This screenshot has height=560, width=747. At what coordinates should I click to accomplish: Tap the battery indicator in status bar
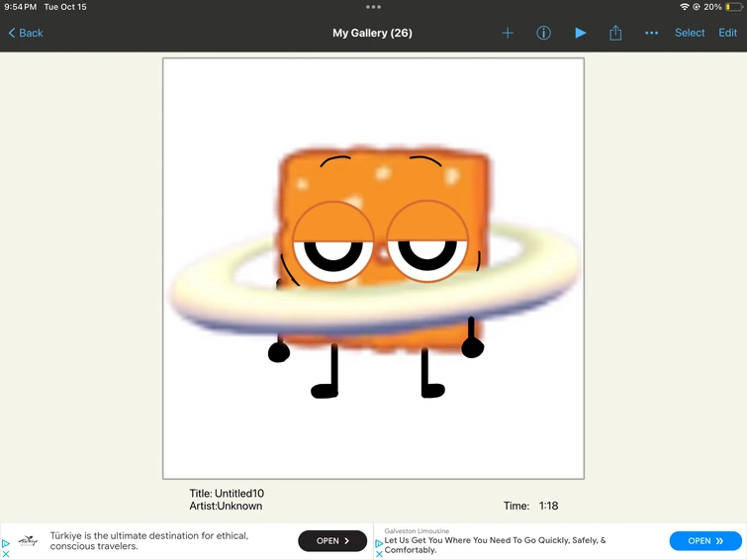click(734, 7)
